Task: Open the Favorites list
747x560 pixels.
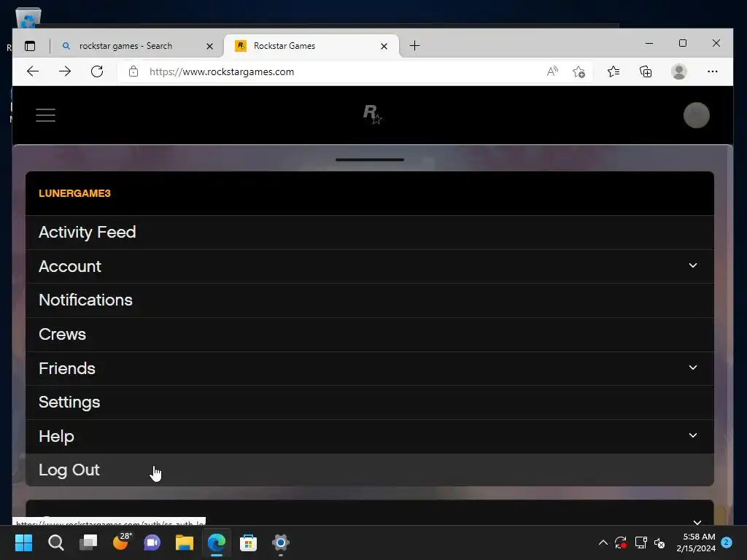Action: [614, 71]
